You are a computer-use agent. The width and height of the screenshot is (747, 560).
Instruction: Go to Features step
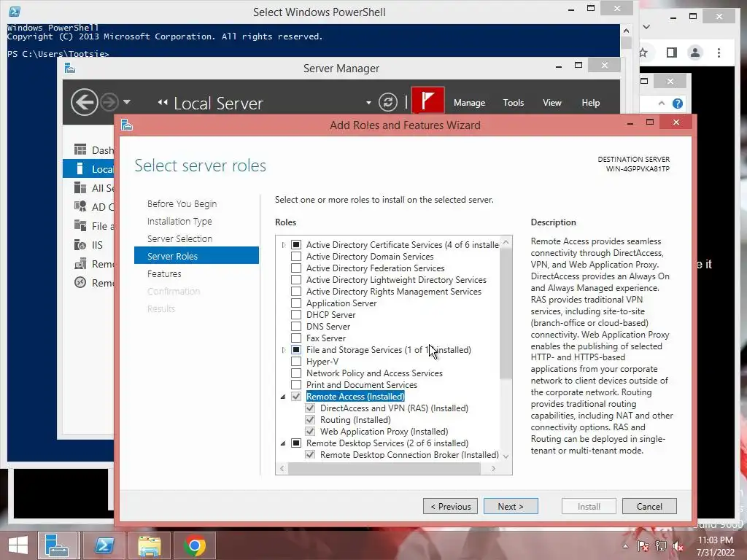coord(164,274)
